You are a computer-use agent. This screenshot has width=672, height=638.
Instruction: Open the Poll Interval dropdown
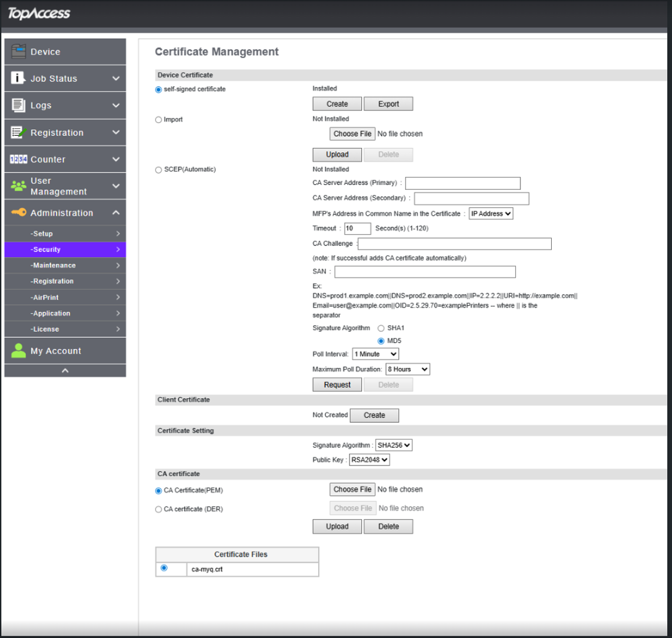pyautogui.click(x=375, y=354)
